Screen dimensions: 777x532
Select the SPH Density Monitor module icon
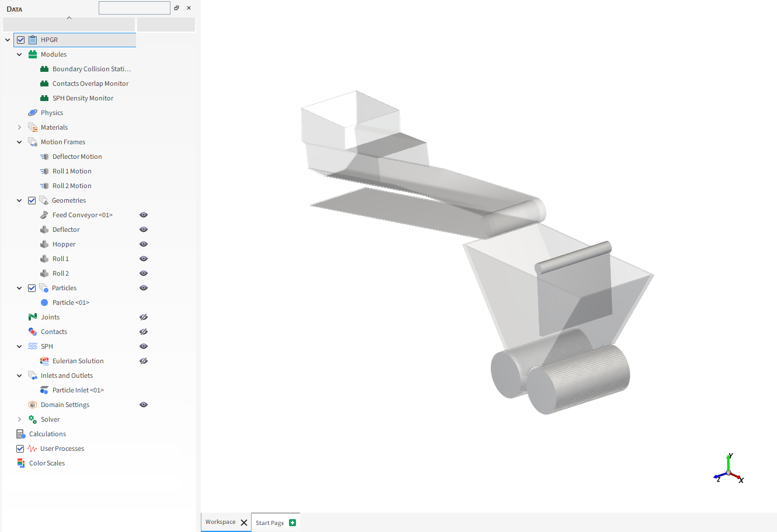44,98
